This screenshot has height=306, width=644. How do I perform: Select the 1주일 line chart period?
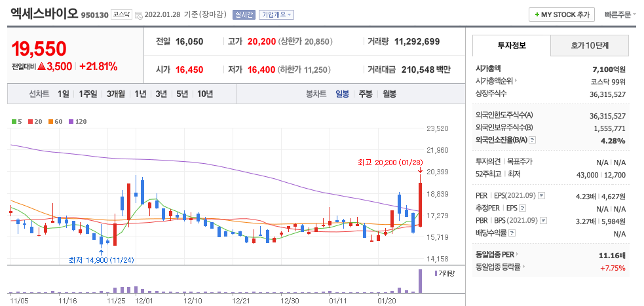point(88,94)
